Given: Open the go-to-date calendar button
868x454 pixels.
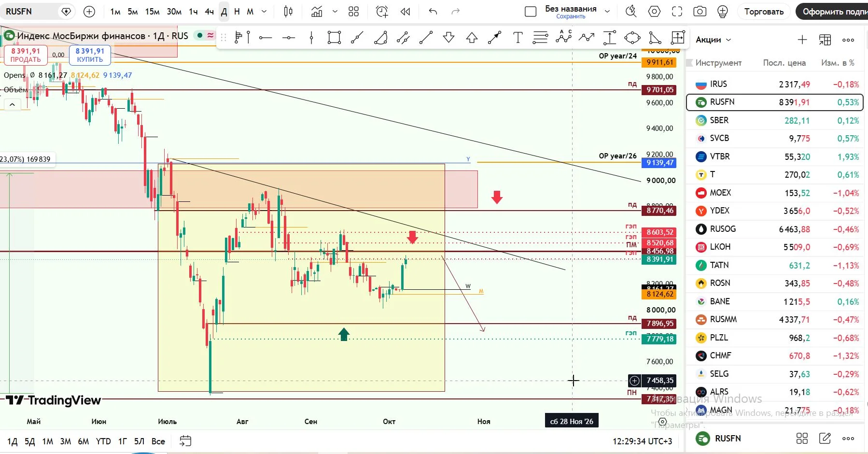Looking at the screenshot, I should [185, 441].
